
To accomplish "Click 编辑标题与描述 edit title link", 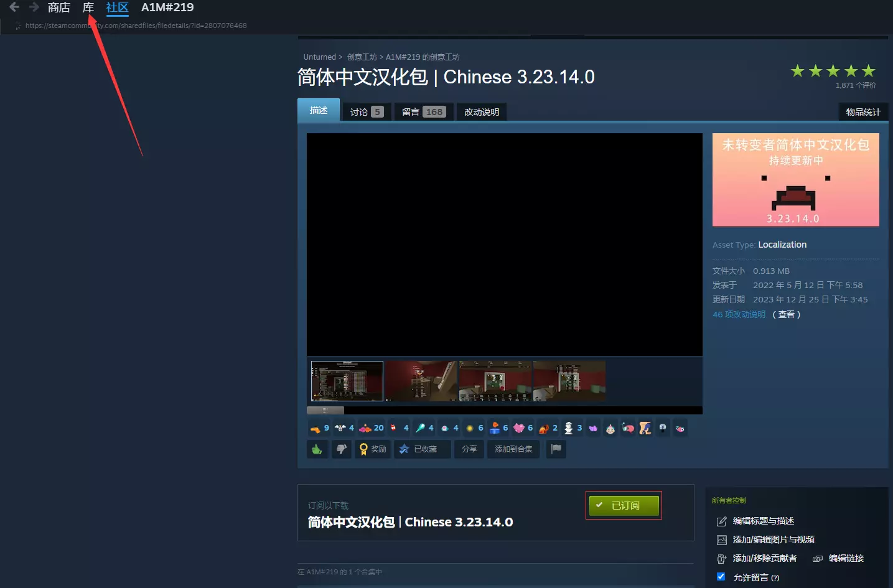I will [764, 521].
